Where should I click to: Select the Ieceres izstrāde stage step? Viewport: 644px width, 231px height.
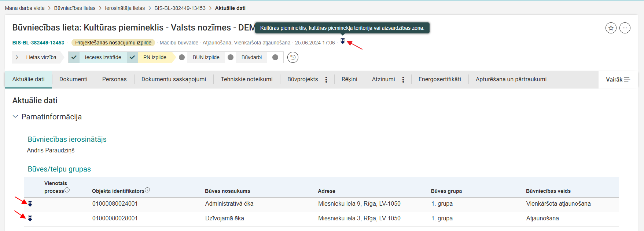pos(103,57)
